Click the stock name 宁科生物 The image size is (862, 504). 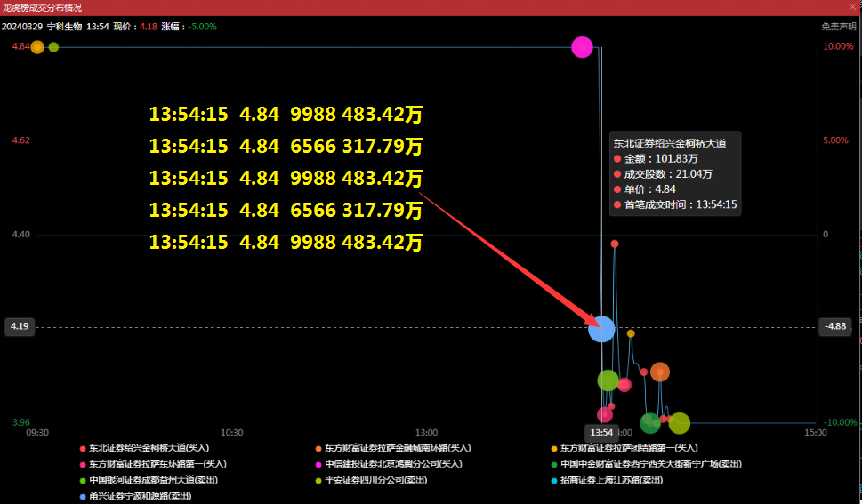click(64, 27)
